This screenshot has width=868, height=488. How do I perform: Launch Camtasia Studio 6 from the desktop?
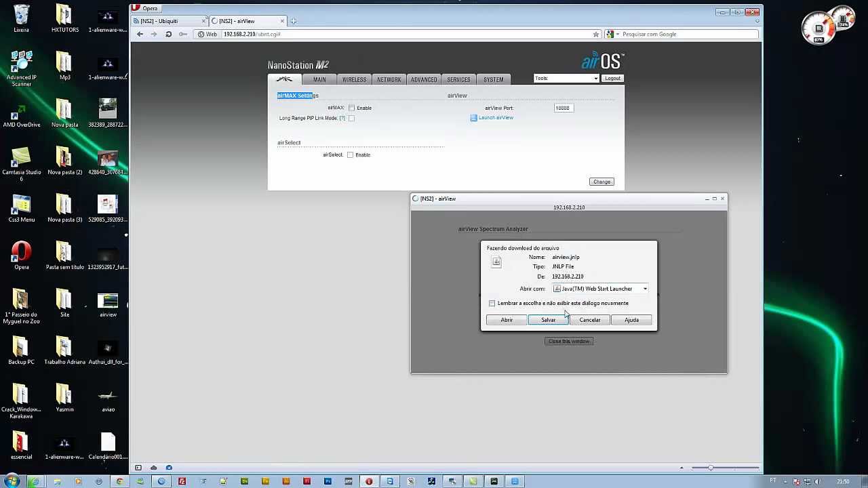(x=21, y=163)
